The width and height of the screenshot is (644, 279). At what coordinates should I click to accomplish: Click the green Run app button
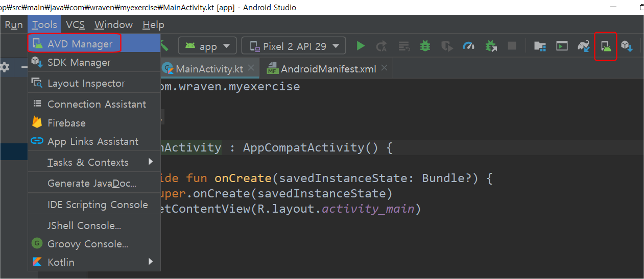click(361, 46)
